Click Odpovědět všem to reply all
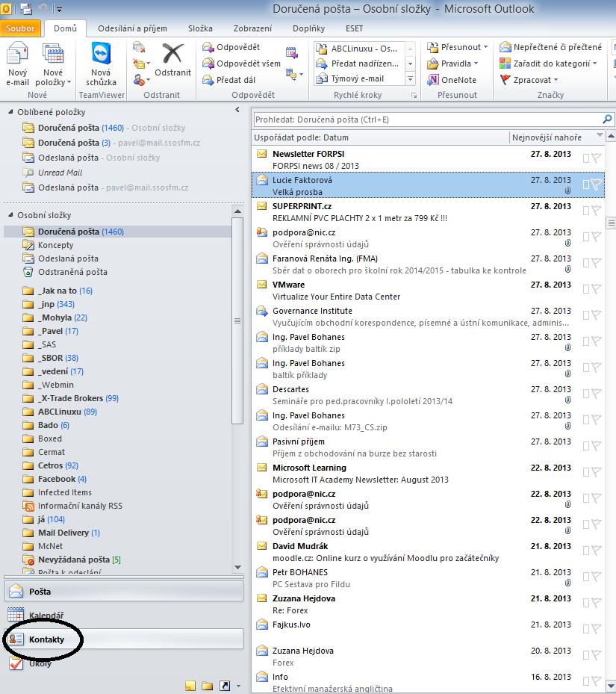The width and height of the screenshot is (616, 694). [x=242, y=63]
